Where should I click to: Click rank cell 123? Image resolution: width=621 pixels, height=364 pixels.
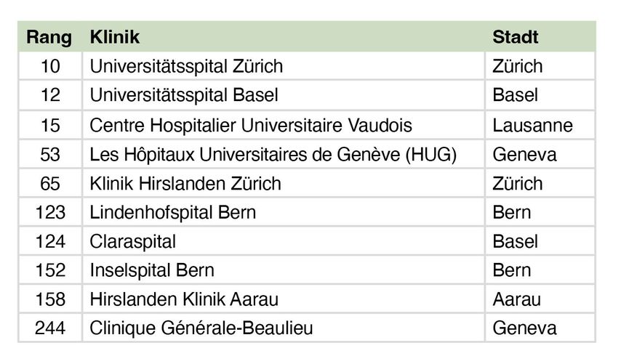[50, 212]
